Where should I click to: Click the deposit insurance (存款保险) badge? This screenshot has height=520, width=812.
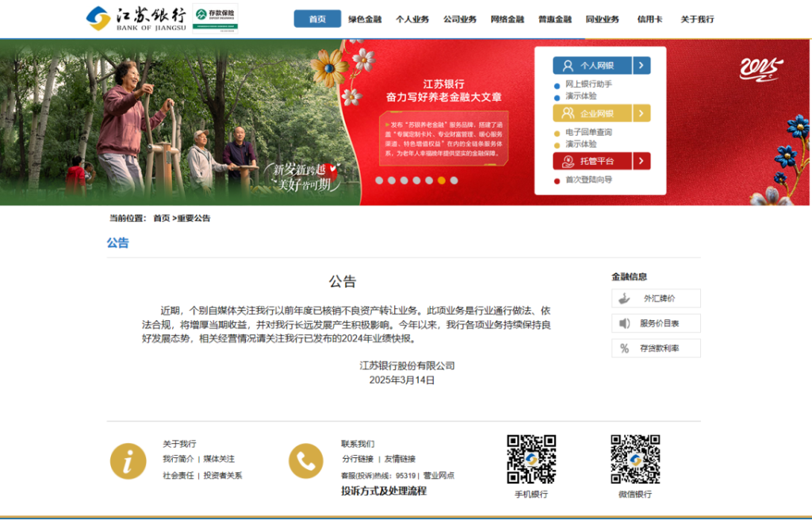(215, 18)
